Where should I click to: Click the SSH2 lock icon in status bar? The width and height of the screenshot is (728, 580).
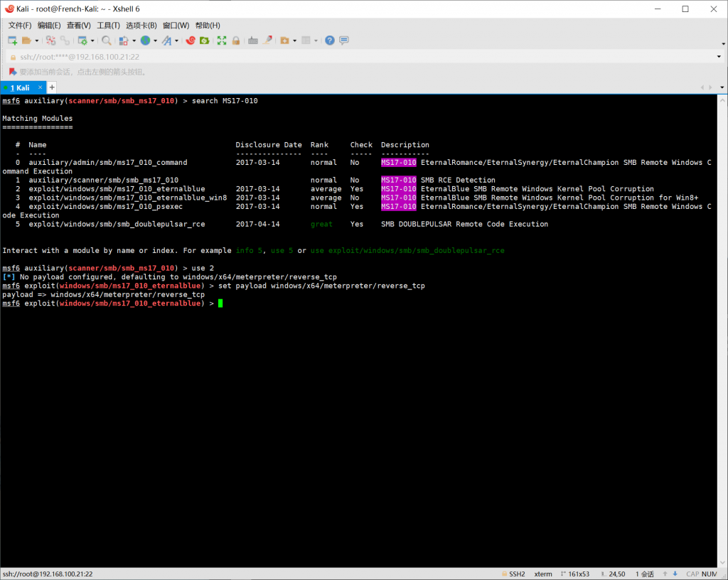504,574
